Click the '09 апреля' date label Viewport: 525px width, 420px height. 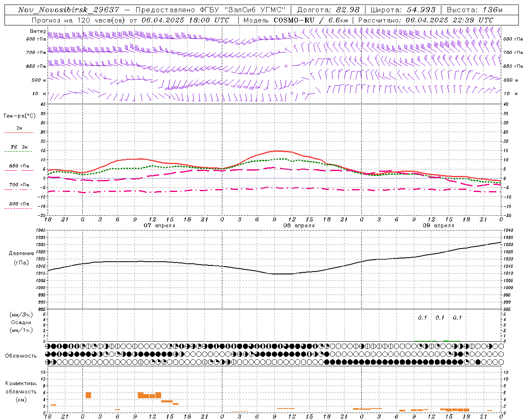[439, 225]
